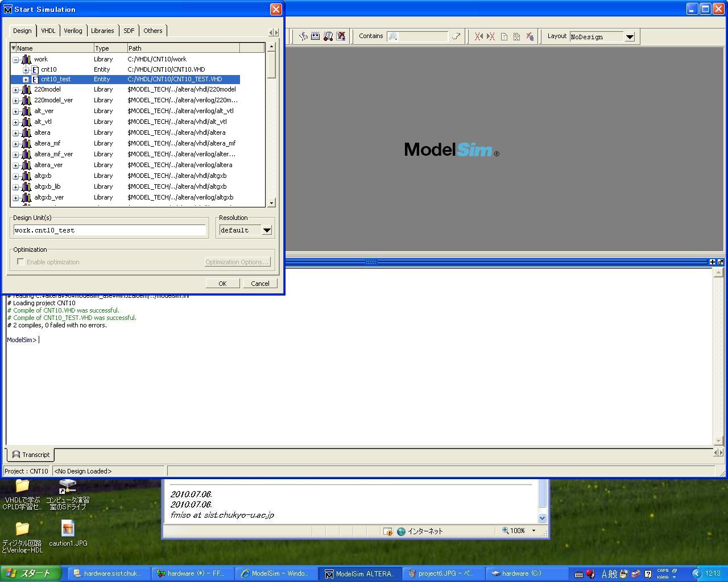Viewport: 728px width, 582px height.
Task: Click the Contains search field
Action: click(x=418, y=36)
